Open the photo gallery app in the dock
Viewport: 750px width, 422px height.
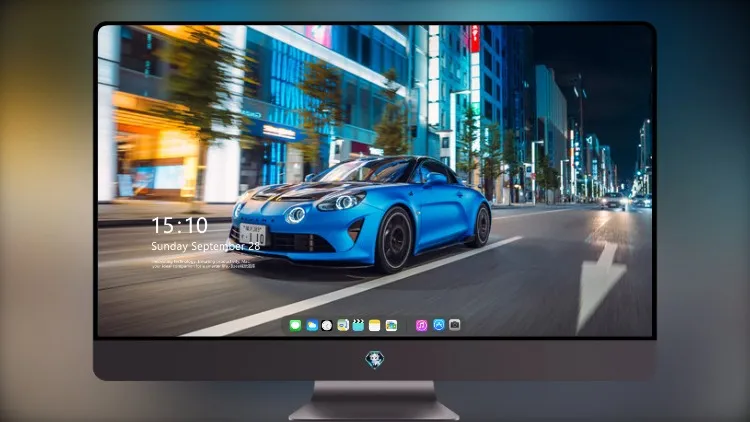(x=391, y=325)
